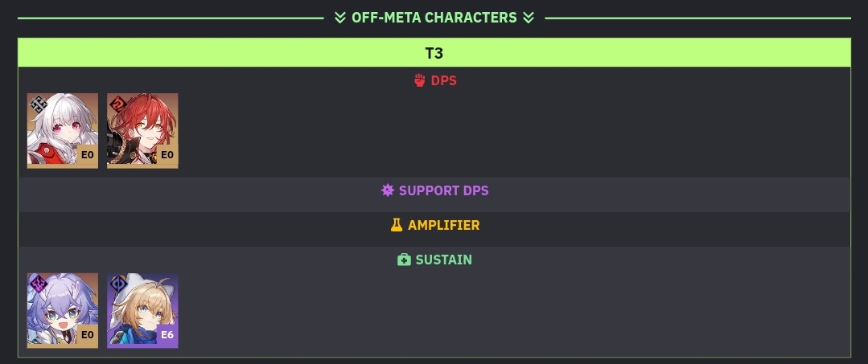Open the red-haired DPS character card
The width and height of the screenshot is (868, 364).
[x=142, y=131]
